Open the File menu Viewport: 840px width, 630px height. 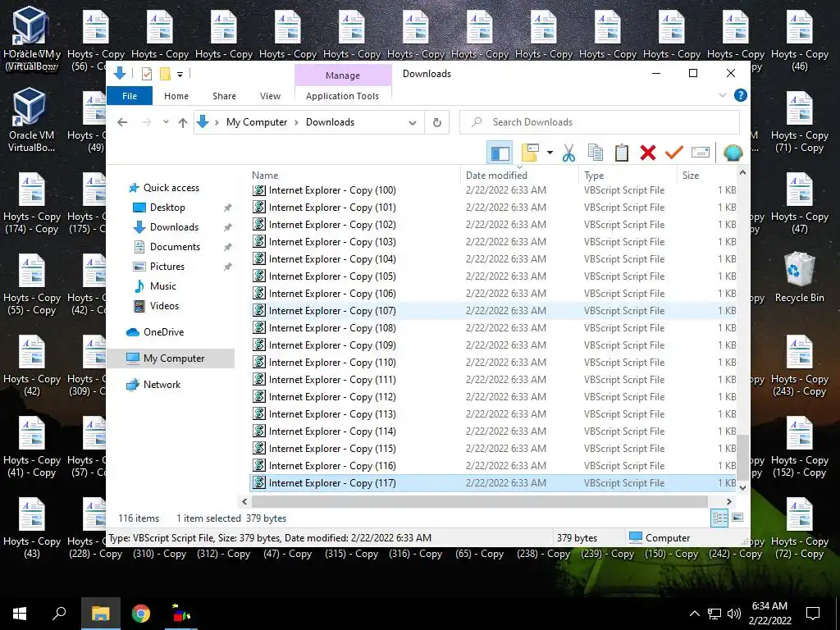(x=130, y=96)
